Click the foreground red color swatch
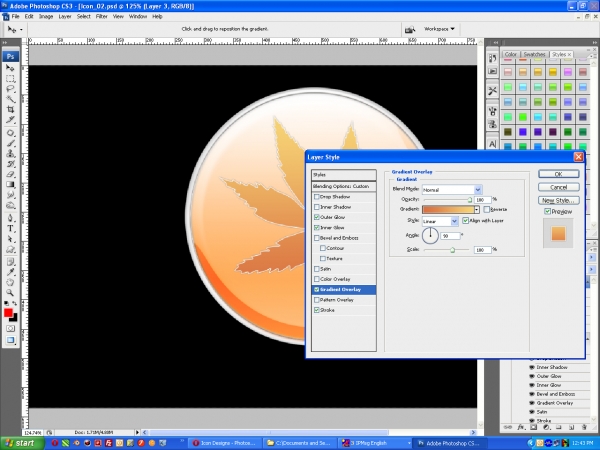 (8, 313)
